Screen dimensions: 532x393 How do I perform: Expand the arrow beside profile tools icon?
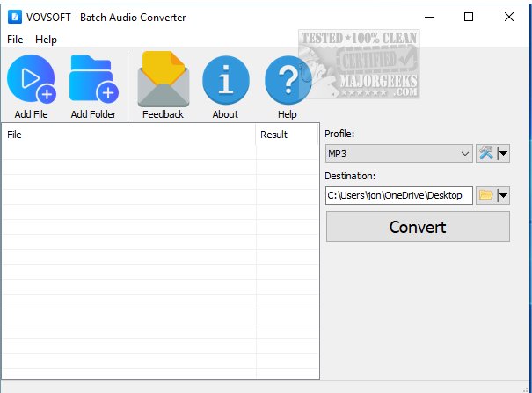(504, 154)
